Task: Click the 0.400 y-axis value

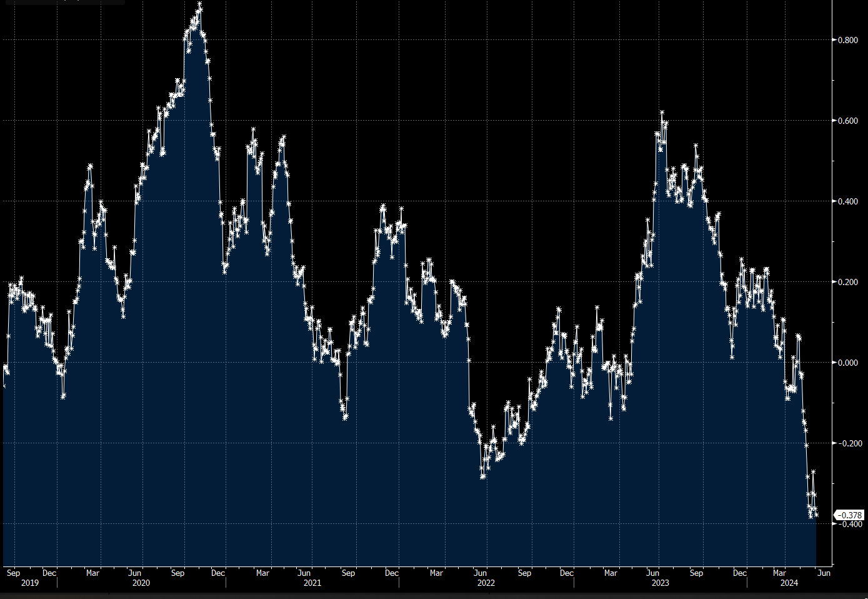Action: (x=847, y=201)
